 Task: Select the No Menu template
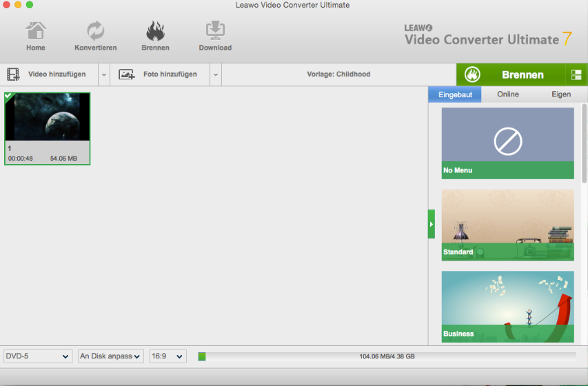pyautogui.click(x=507, y=143)
